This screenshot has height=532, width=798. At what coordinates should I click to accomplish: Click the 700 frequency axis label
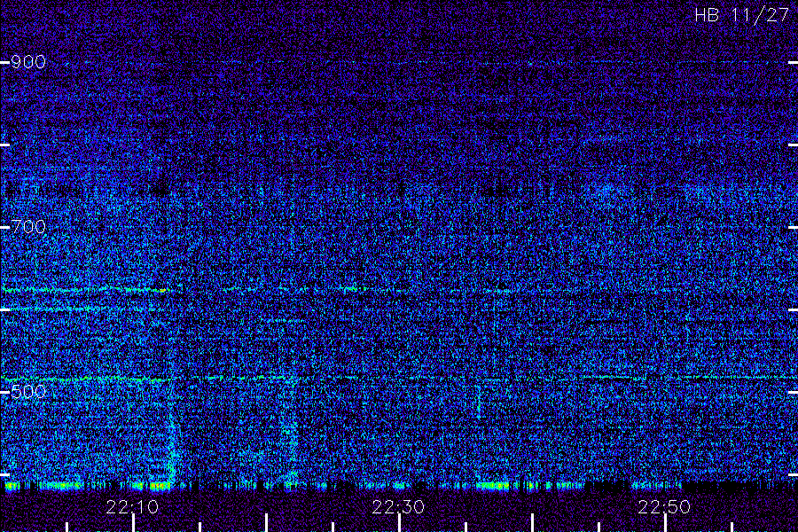[28, 227]
